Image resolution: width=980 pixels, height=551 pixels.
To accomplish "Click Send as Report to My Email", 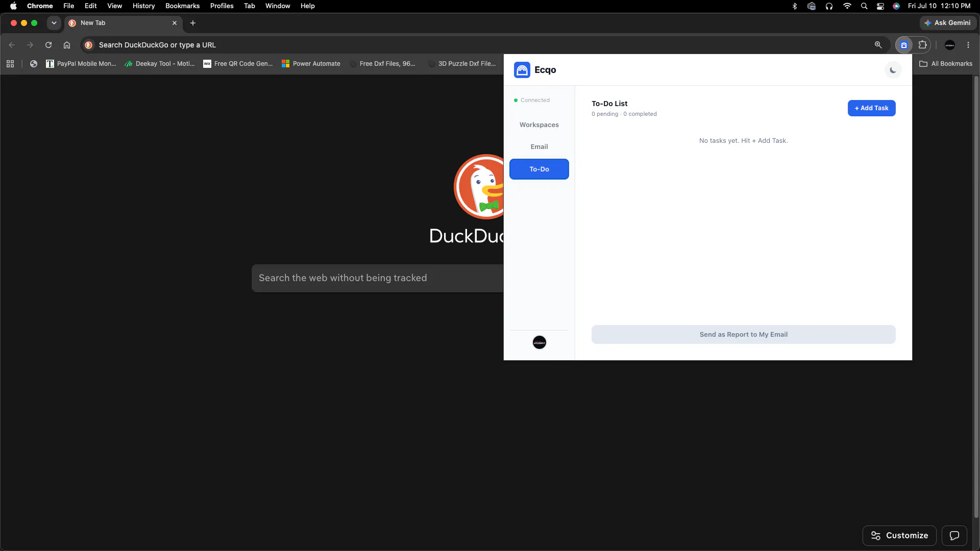I will [x=743, y=335].
